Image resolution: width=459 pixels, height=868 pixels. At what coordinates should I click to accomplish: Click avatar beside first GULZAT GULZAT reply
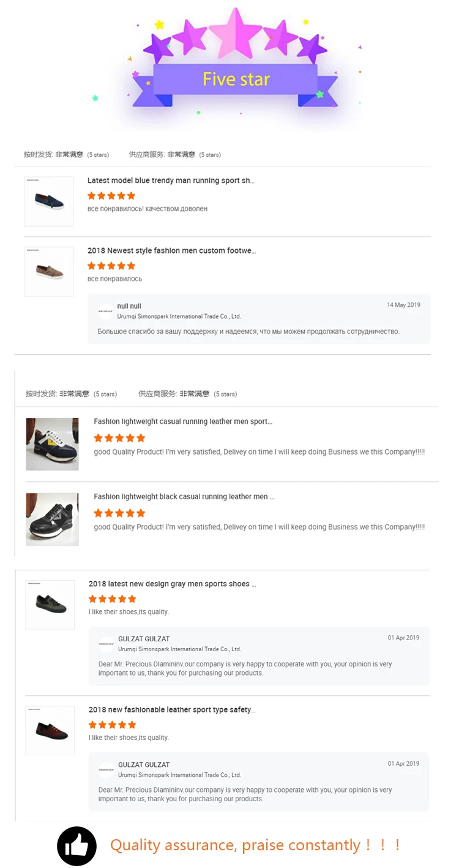(106, 644)
